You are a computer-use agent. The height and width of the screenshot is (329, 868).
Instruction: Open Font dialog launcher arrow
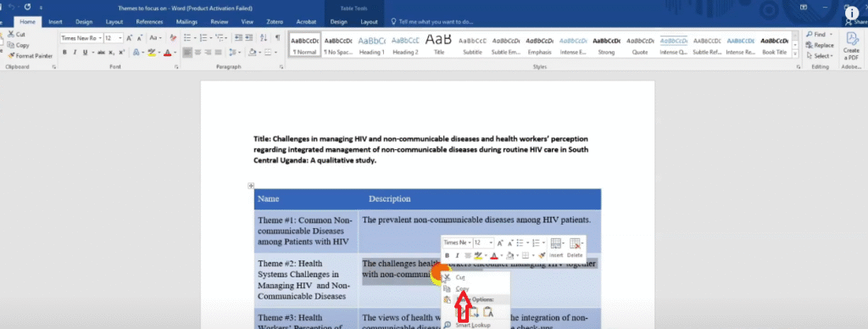pos(176,67)
